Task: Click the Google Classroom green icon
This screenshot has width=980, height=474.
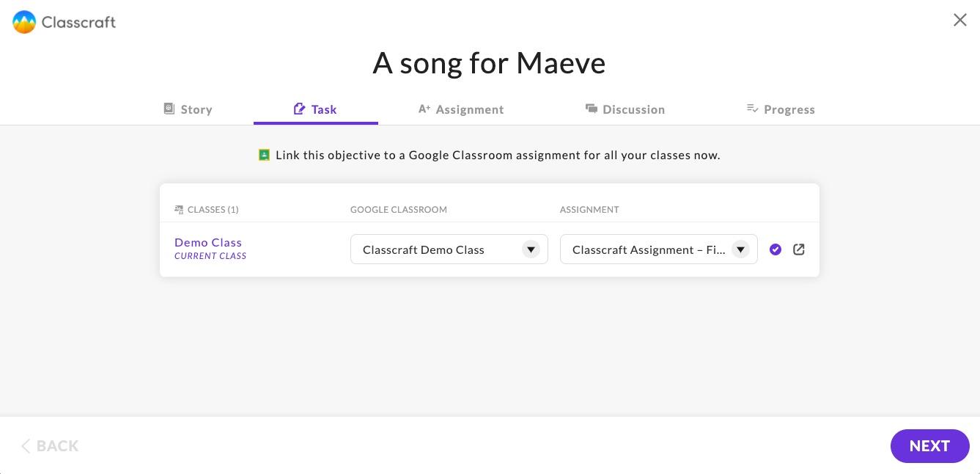Action: click(265, 155)
